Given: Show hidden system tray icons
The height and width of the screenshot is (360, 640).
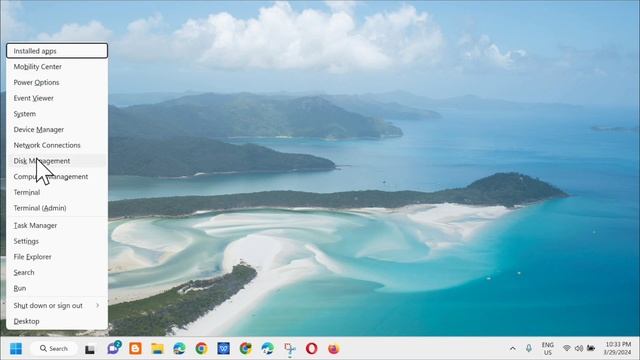Looking at the screenshot, I should coord(513,349).
